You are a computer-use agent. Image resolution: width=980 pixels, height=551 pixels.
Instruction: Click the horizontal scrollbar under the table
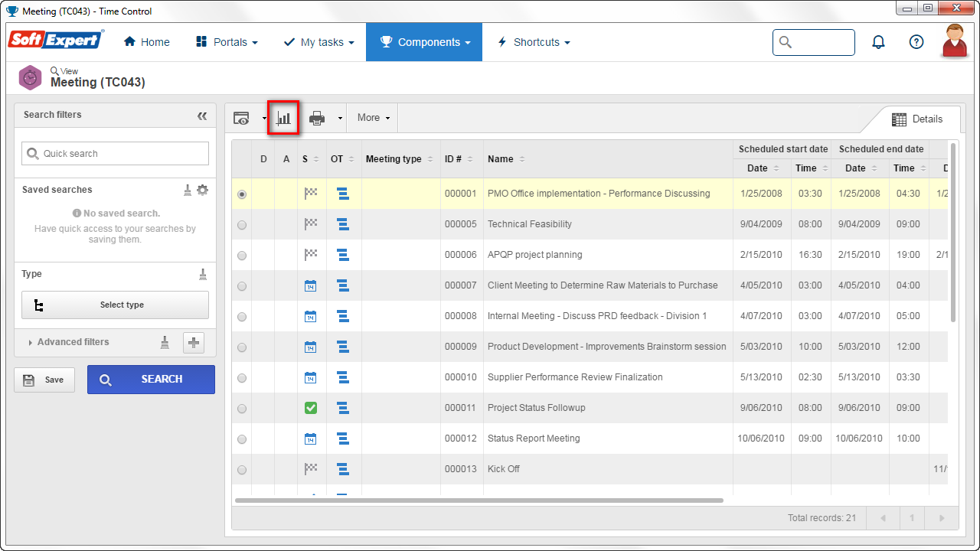pyautogui.click(x=479, y=500)
